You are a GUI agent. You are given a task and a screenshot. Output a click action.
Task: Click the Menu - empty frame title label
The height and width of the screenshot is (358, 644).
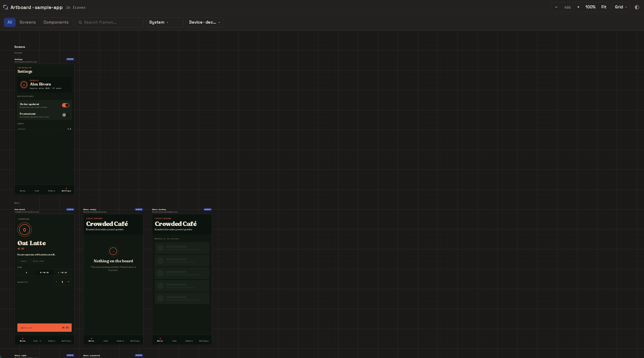click(90, 209)
